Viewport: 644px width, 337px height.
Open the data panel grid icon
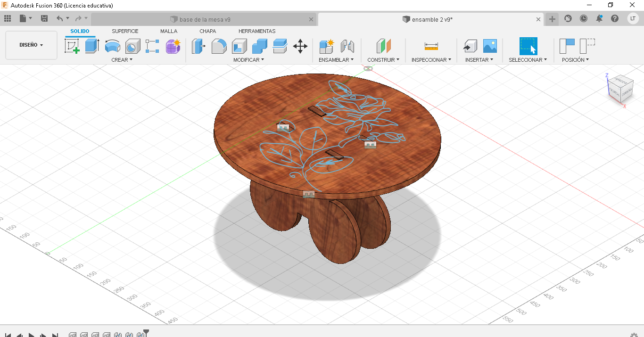coord(8,18)
